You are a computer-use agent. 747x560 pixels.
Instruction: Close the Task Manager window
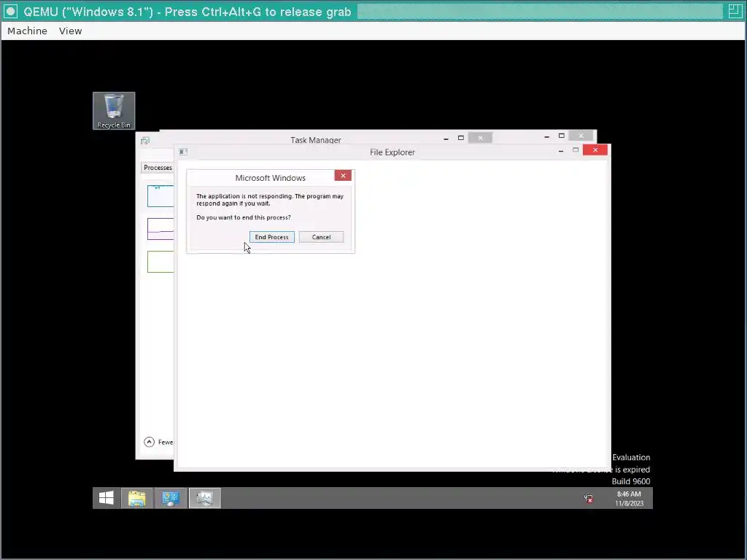click(480, 138)
